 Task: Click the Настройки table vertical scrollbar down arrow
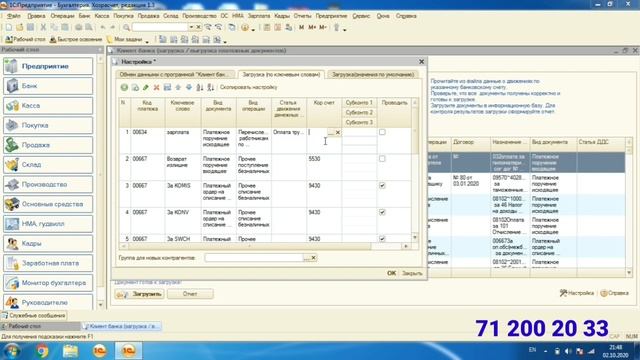tap(415, 238)
